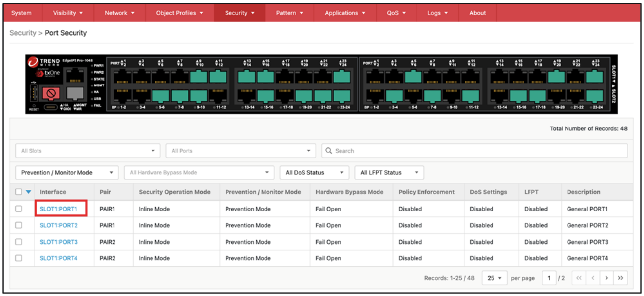Open the QoS menu
This screenshot has height=296, width=644.
point(397,13)
